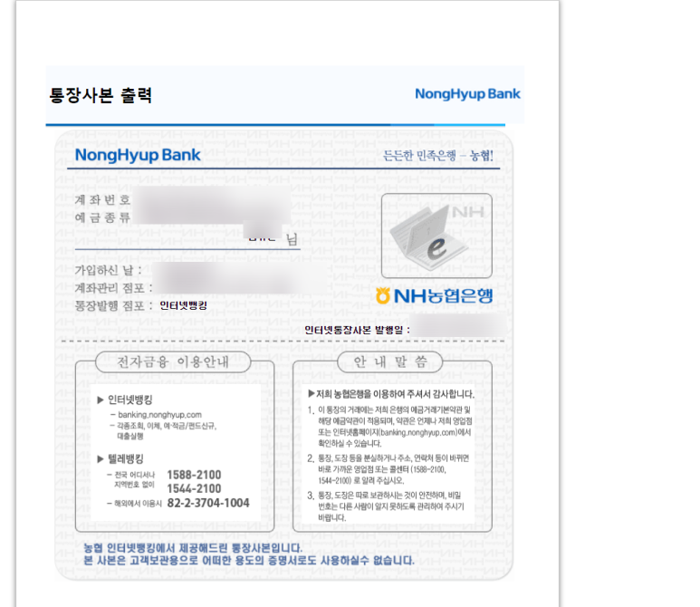Click the NongHyup Bank logo beside the 통장사본 출력 title

click(467, 94)
